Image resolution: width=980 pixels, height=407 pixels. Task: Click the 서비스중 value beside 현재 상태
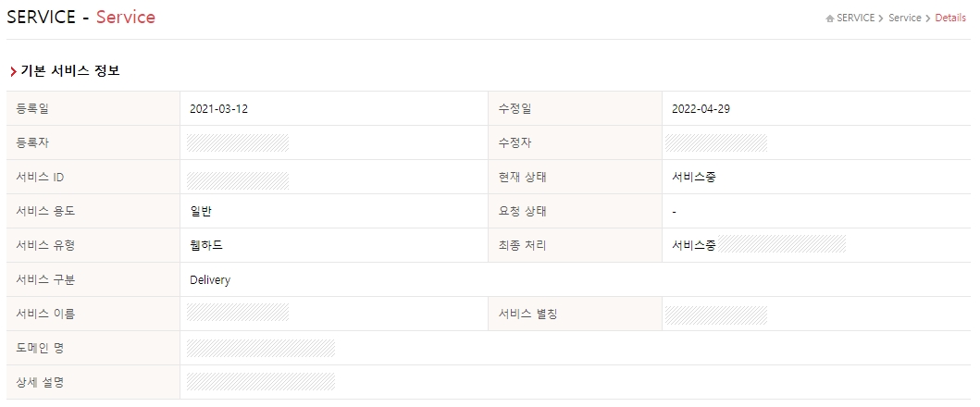click(x=694, y=178)
